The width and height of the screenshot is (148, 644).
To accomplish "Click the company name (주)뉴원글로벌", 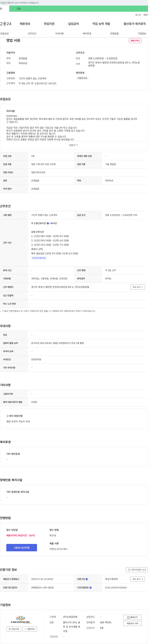I will 70,617.
